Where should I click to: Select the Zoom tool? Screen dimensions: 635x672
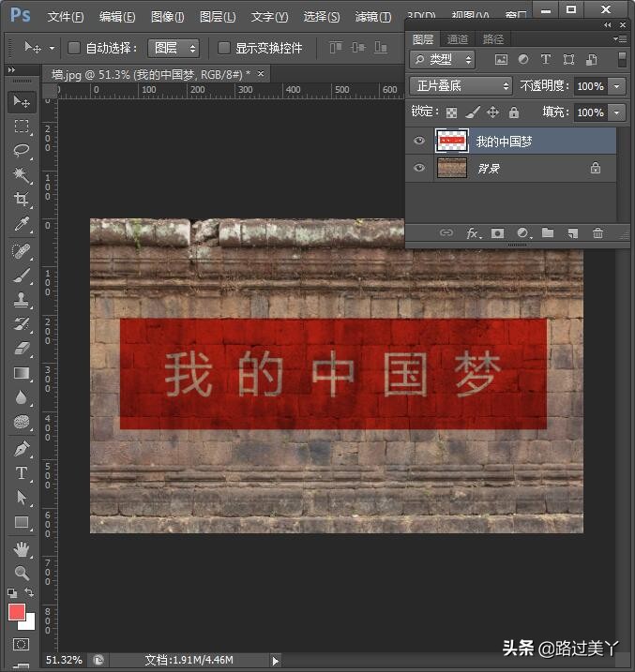[22, 573]
